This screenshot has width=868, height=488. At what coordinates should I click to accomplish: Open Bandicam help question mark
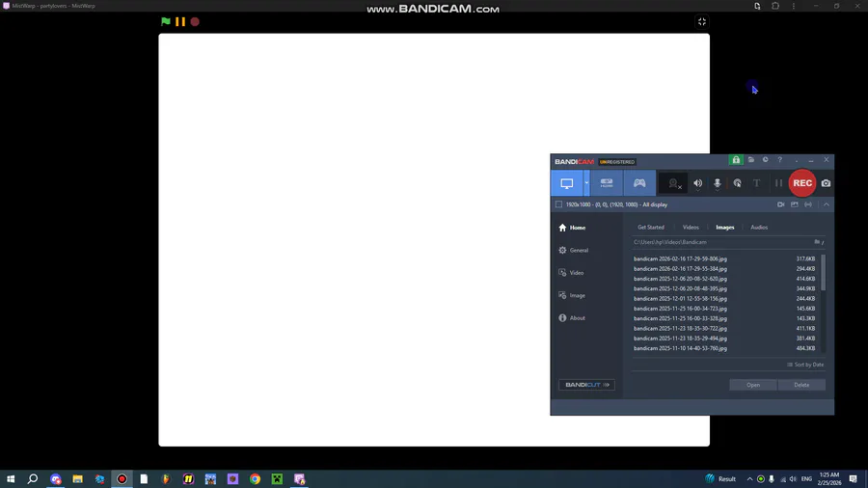(x=780, y=160)
